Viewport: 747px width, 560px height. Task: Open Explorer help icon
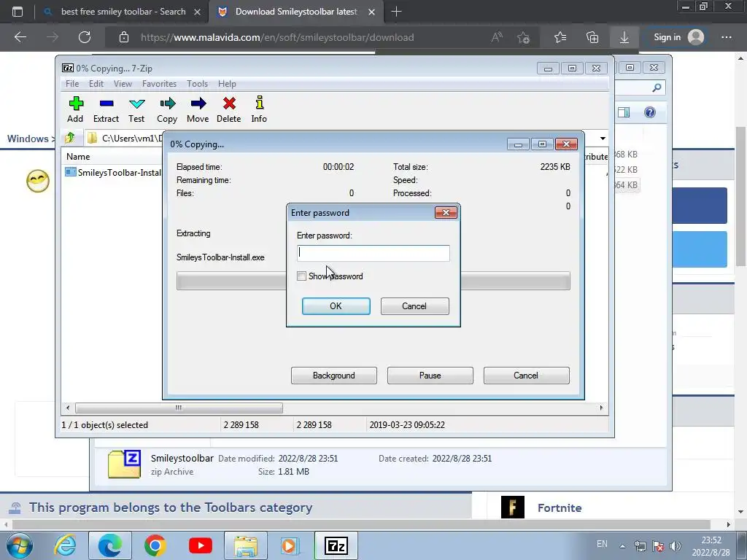tap(650, 112)
